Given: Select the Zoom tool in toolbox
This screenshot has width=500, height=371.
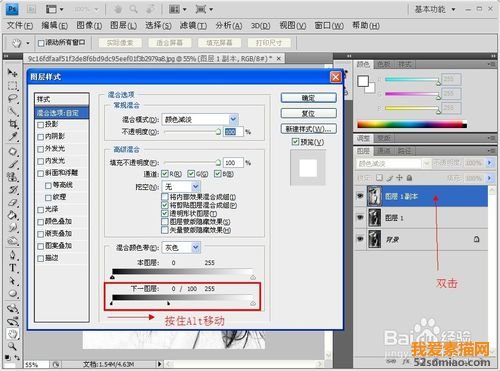Looking at the screenshot, I should point(13,346).
